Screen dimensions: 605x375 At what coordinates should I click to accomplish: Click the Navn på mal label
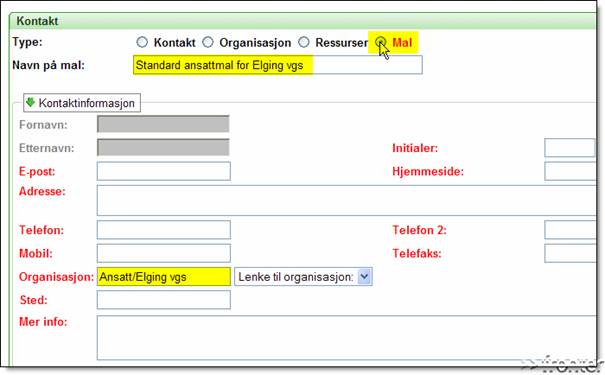(x=49, y=65)
